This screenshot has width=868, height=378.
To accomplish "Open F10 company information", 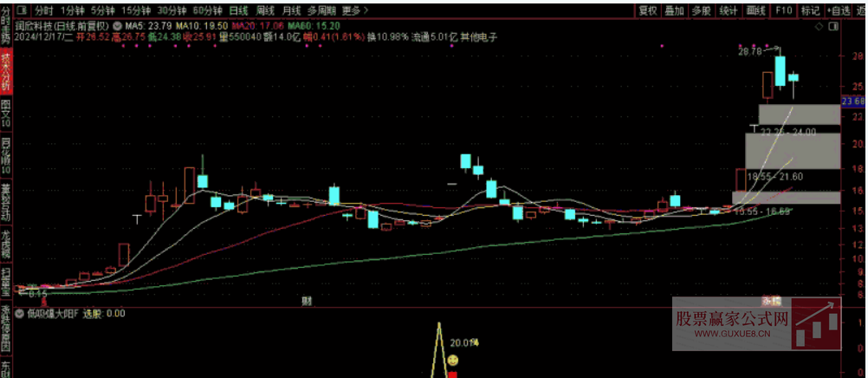I will click(783, 10).
